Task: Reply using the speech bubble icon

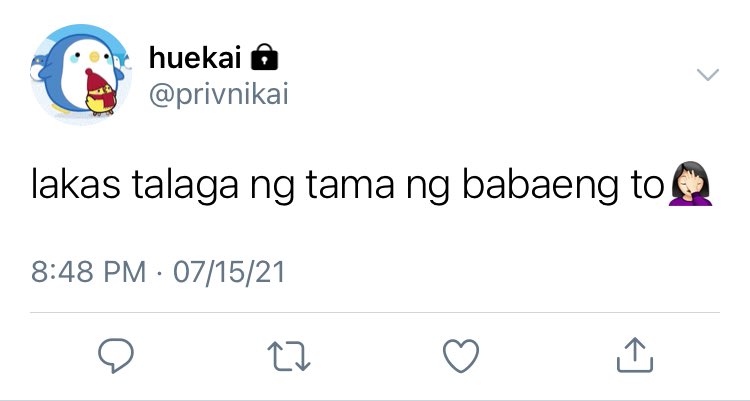Action: click(x=116, y=355)
